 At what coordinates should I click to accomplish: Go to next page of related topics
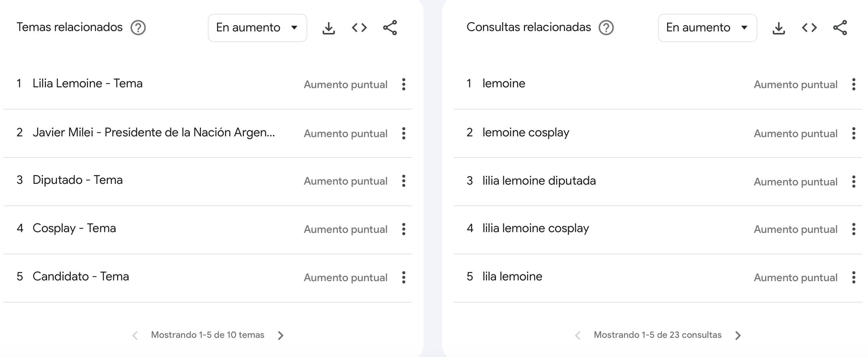tap(281, 336)
